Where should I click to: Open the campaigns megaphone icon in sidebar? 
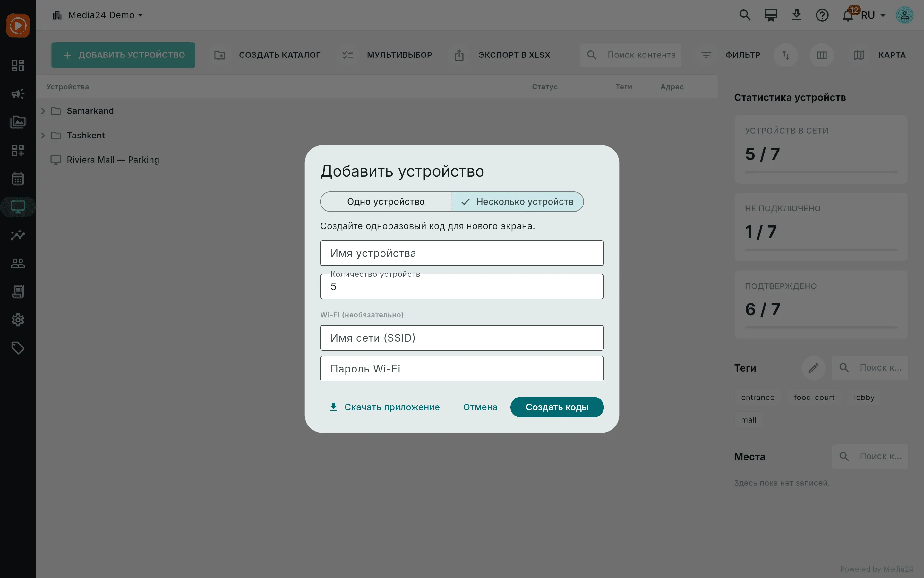click(18, 94)
